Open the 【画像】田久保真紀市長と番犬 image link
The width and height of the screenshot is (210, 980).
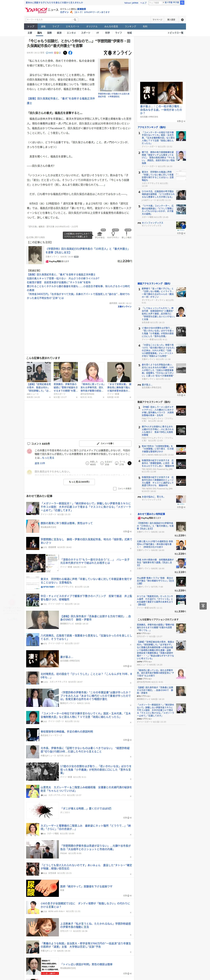click(x=61, y=100)
